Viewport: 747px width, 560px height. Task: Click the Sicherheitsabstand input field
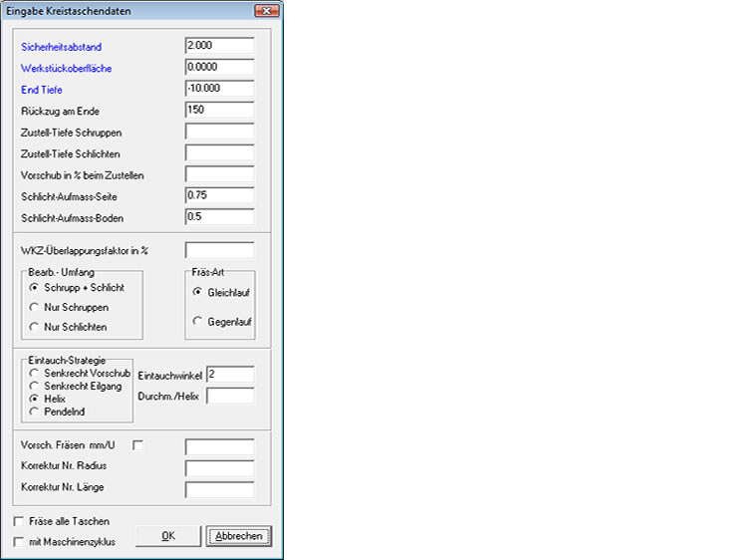coord(219,46)
